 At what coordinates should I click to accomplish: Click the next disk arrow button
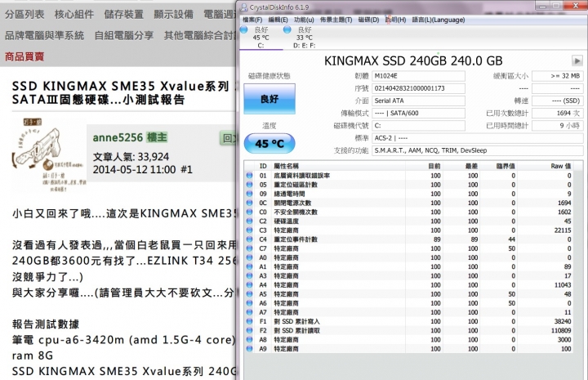coord(577,60)
